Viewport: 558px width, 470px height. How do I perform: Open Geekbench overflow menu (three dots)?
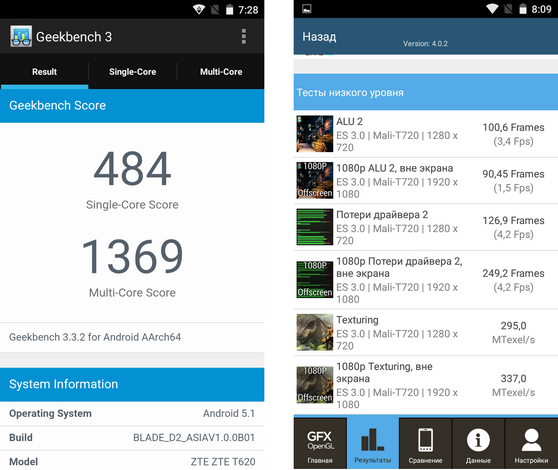pos(244,37)
